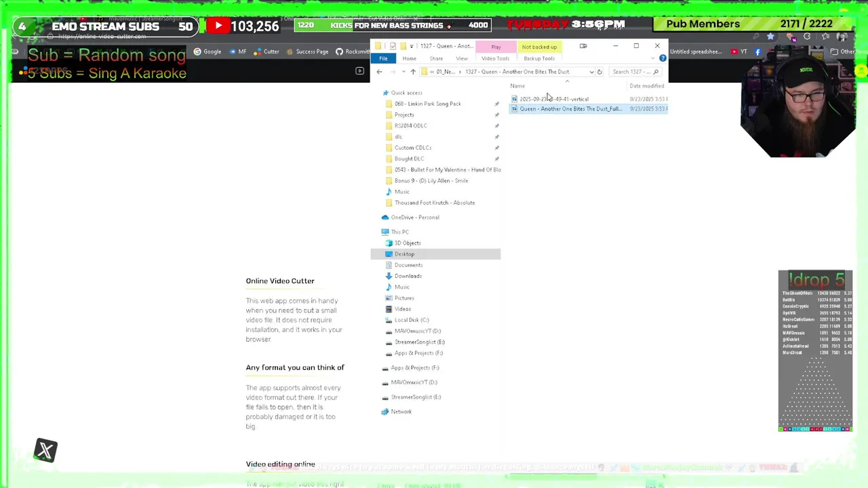Image resolution: width=868 pixels, height=488 pixels.
Task: Click the OneDrive cloud icon
Action: (x=385, y=218)
